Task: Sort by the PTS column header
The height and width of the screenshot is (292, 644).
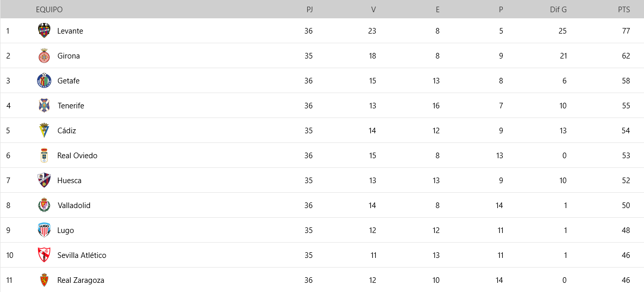Action: pos(624,10)
